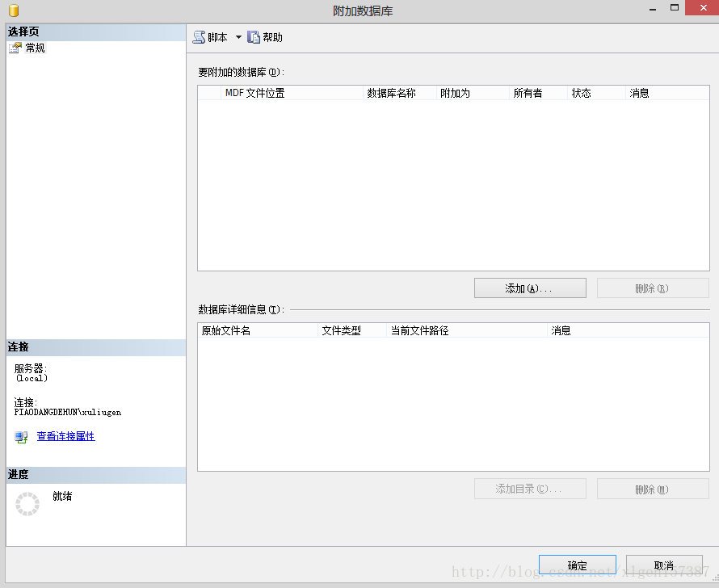Click the 所有者 column header

(x=528, y=93)
